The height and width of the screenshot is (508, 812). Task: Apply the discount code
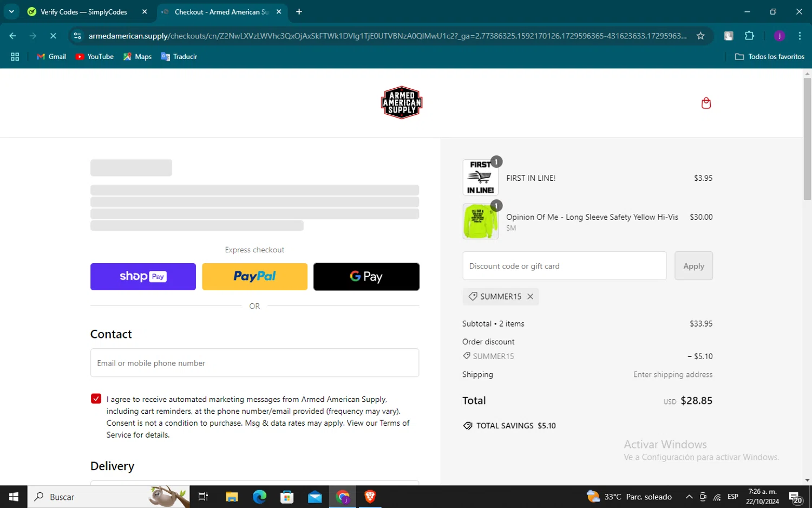(693, 266)
